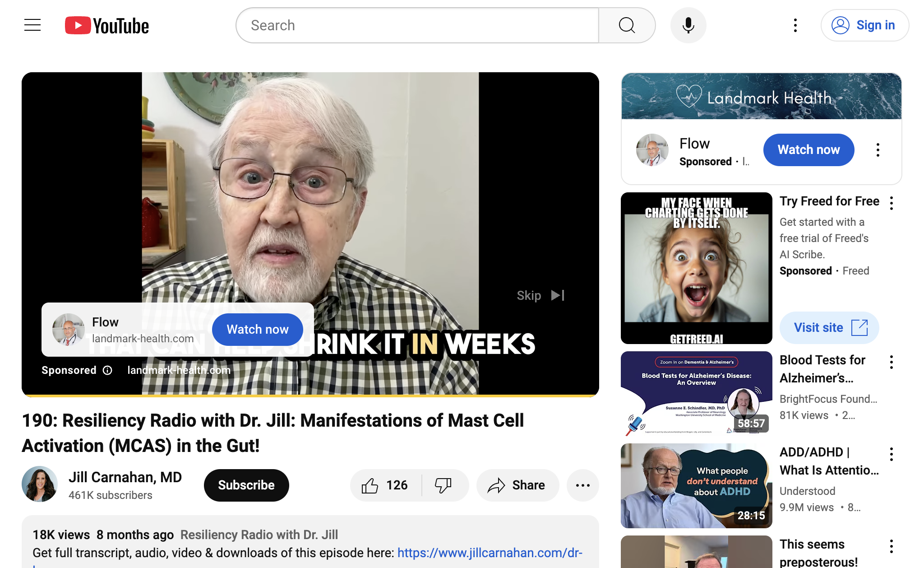
Task: Click the 461K subscribers text
Action: [x=110, y=496]
